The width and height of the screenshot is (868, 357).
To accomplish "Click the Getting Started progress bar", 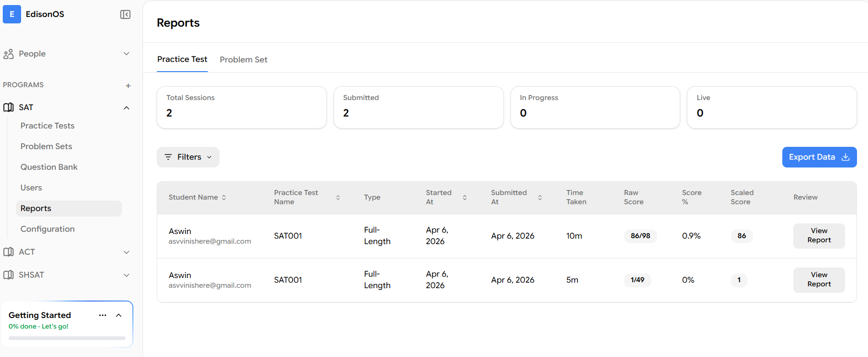I will (67, 338).
